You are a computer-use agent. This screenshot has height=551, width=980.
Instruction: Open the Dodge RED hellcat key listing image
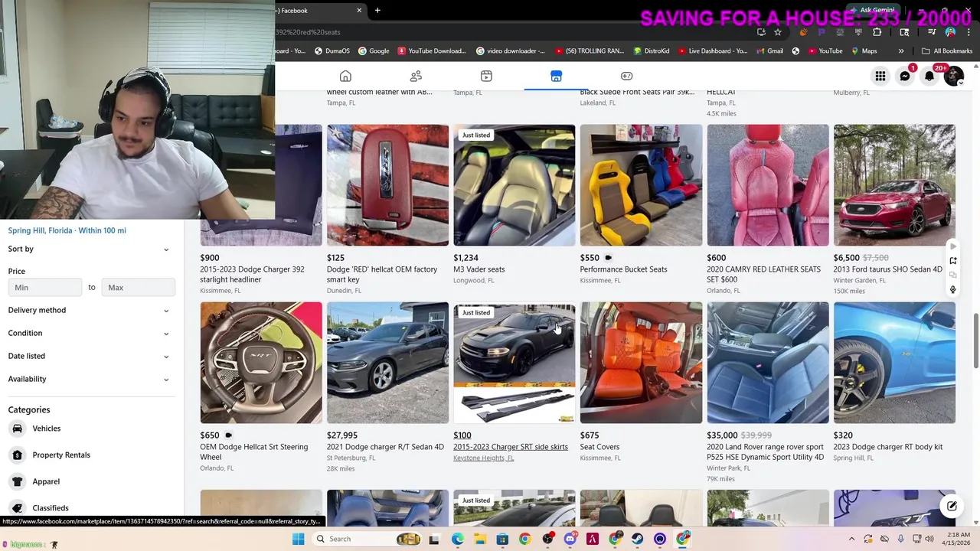[x=387, y=185]
